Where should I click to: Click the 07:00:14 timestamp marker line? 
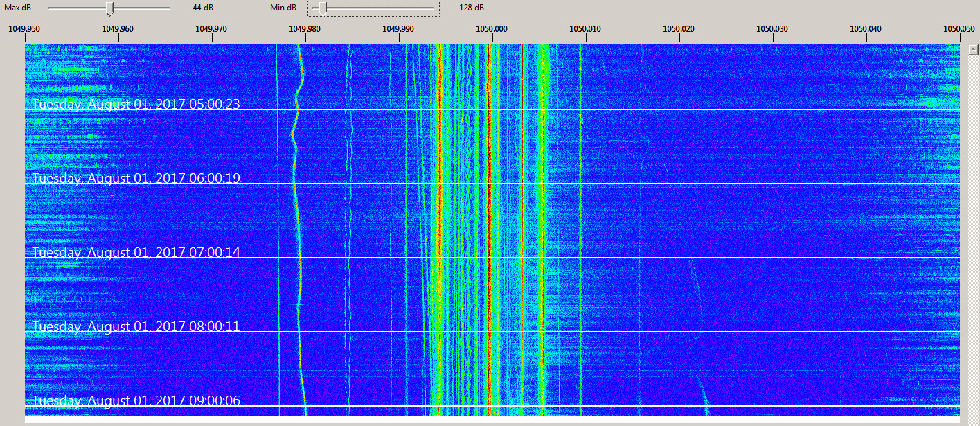click(492, 258)
